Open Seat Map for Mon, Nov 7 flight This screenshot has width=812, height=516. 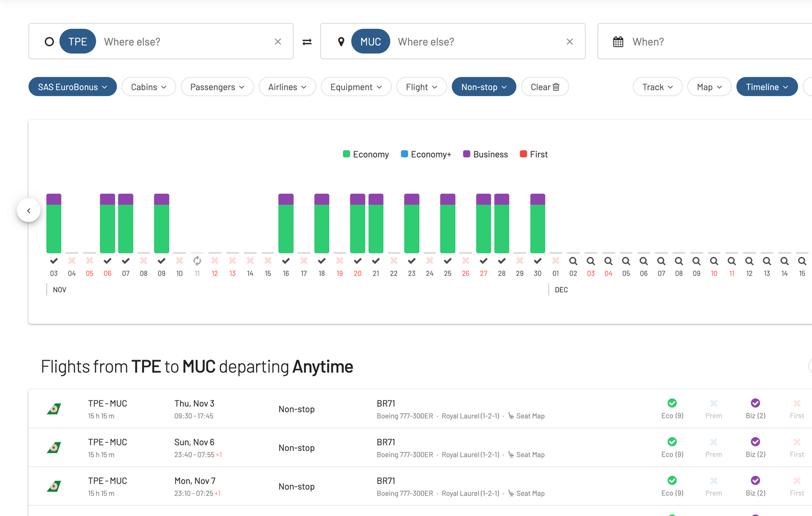(x=526, y=493)
